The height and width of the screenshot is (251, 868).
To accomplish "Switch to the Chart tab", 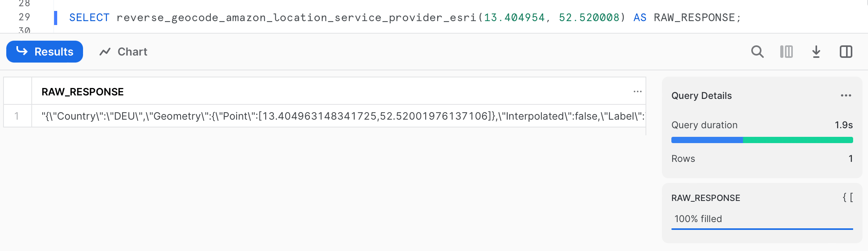I will (123, 52).
